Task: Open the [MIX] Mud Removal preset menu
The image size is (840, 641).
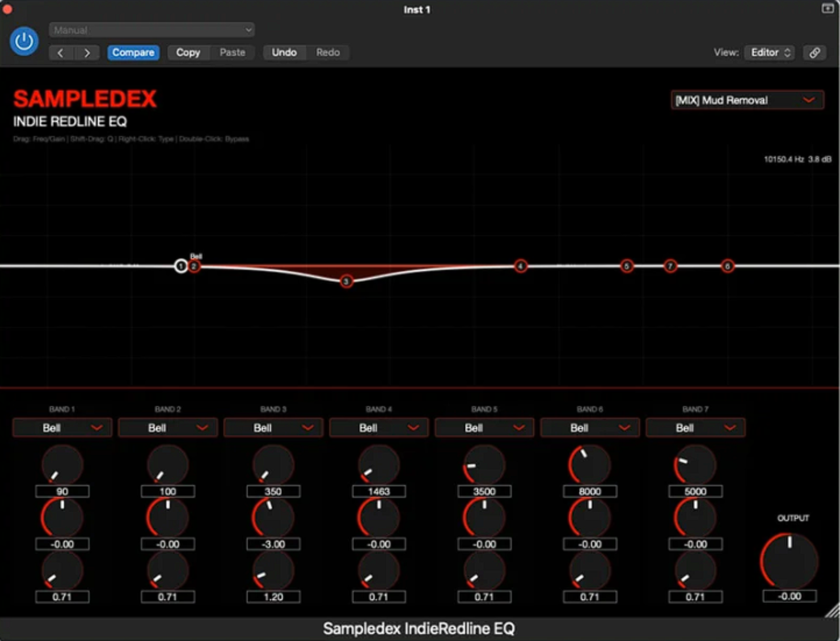Action: [x=747, y=100]
